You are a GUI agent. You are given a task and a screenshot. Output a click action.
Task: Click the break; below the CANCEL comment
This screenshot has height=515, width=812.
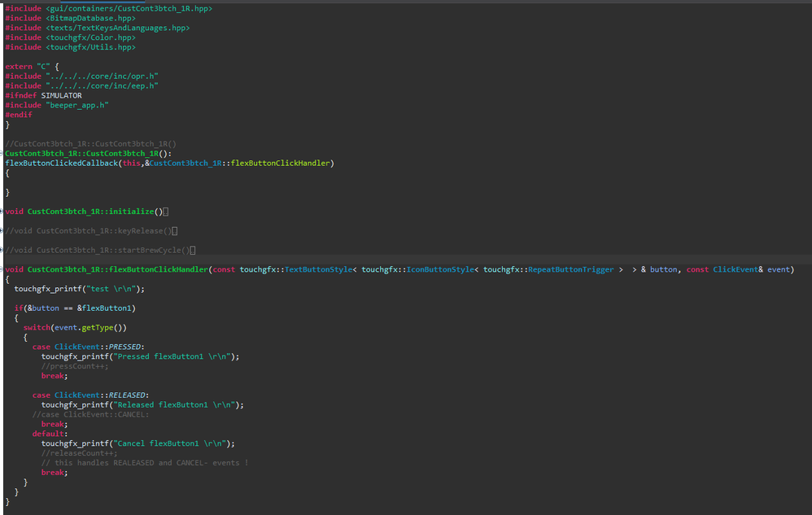click(55, 425)
